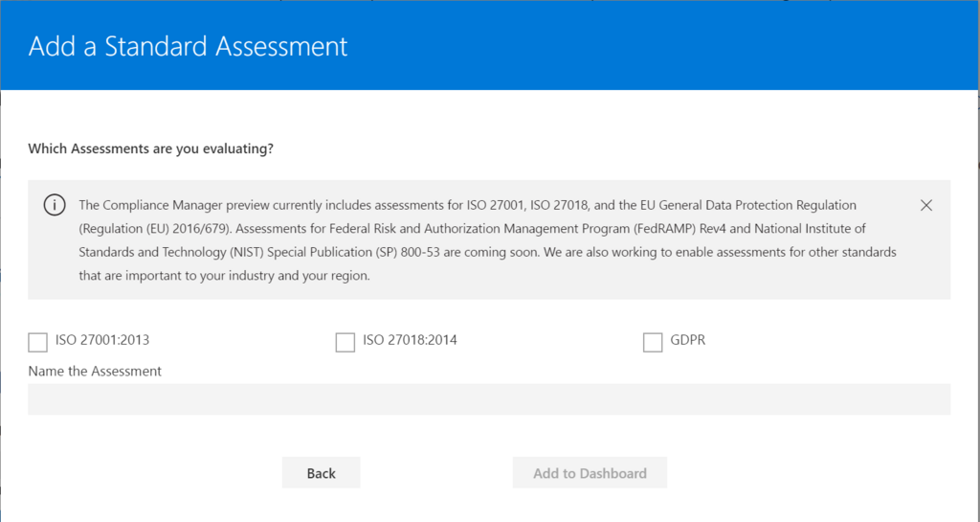Check the ISO 27001:2013 checkbox
980x522 pixels.
click(37, 342)
